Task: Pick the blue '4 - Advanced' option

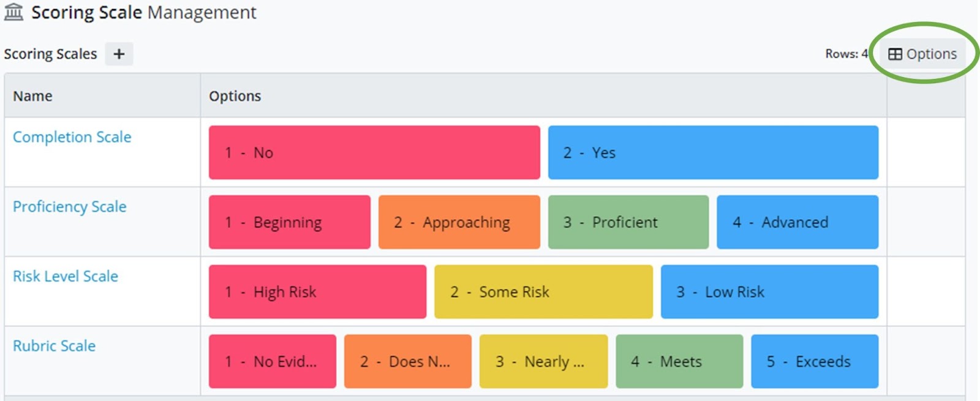Action: click(x=797, y=222)
